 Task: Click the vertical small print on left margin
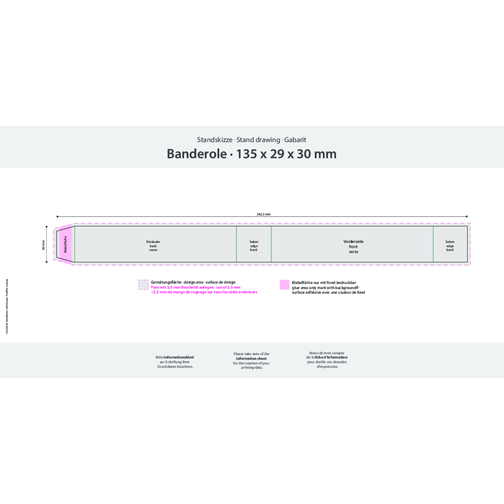pos(7,306)
